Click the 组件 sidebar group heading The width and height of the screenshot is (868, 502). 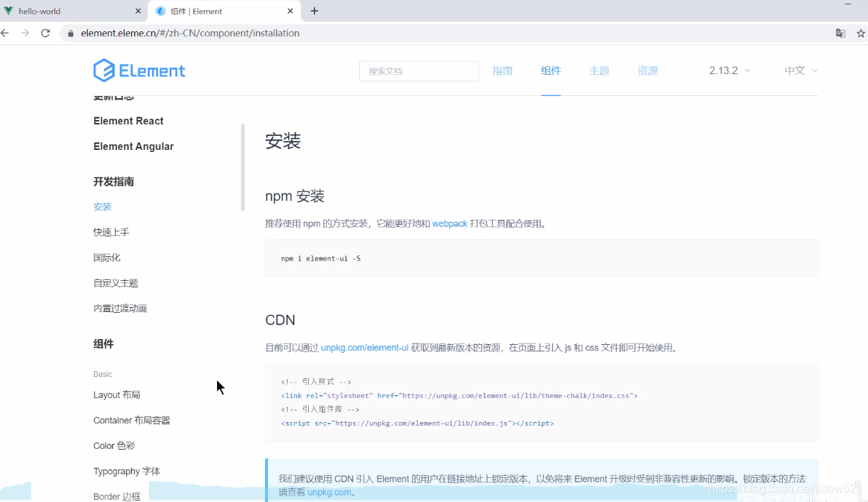pos(103,344)
